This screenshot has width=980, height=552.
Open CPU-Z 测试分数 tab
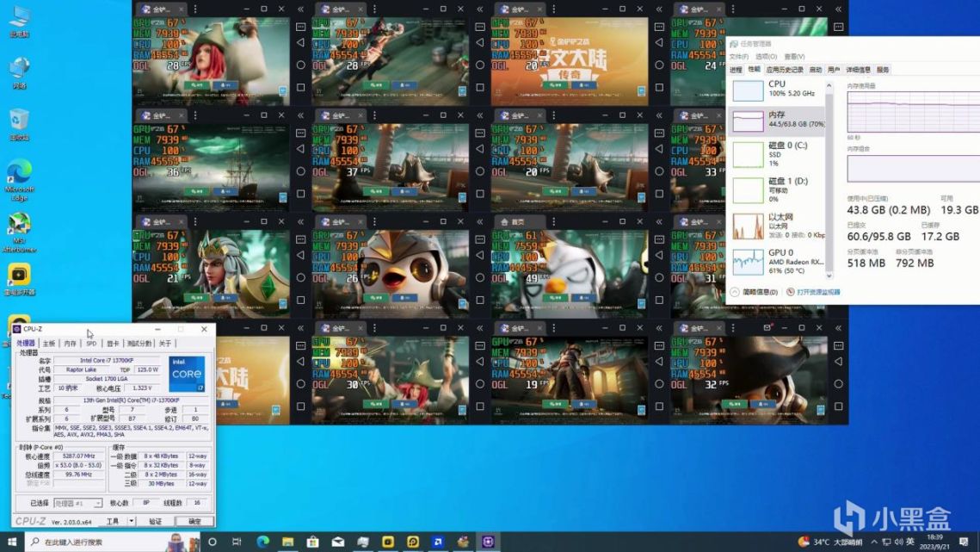point(139,344)
